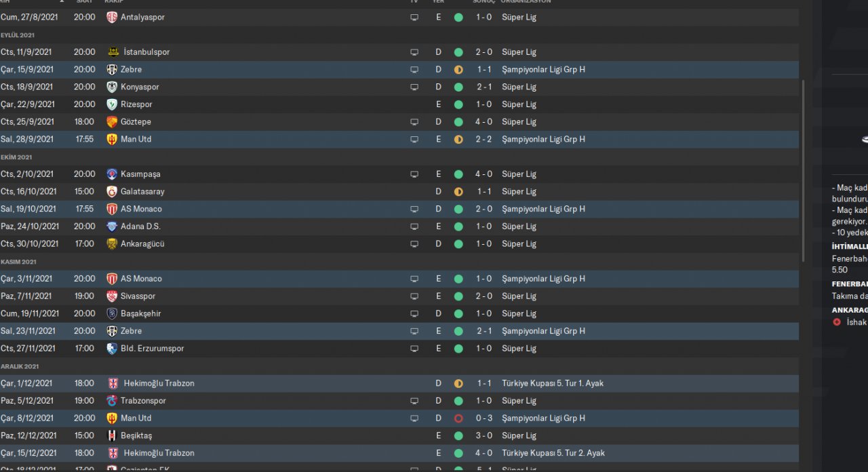Open the Göztepe team name link
The height and width of the screenshot is (472, 868).
click(136, 122)
